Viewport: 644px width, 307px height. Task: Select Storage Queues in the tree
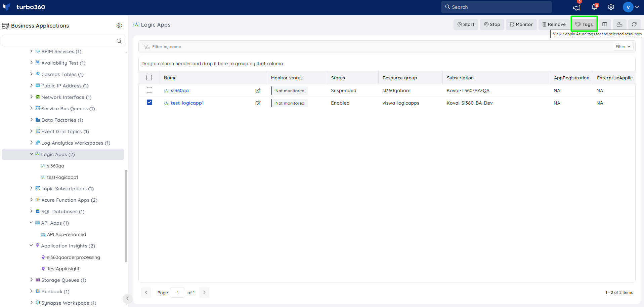tap(64, 280)
